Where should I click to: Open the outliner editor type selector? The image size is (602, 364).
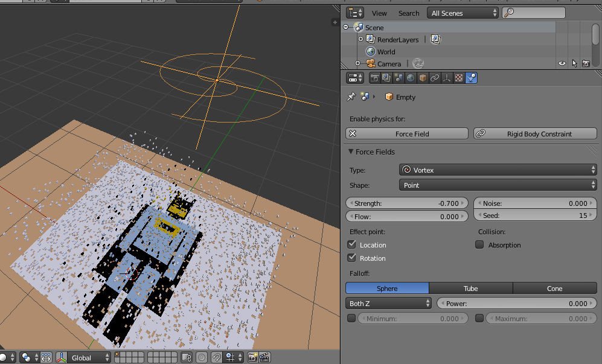(355, 13)
